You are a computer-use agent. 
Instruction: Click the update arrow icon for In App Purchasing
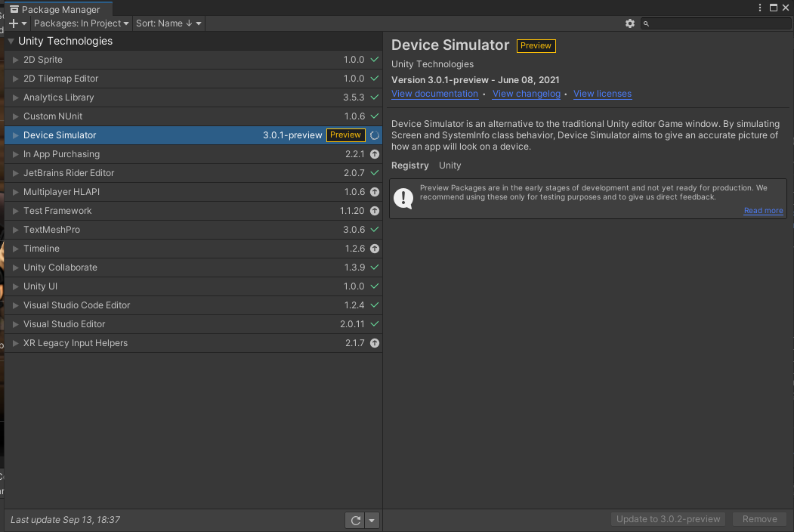[x=375, y=154]
